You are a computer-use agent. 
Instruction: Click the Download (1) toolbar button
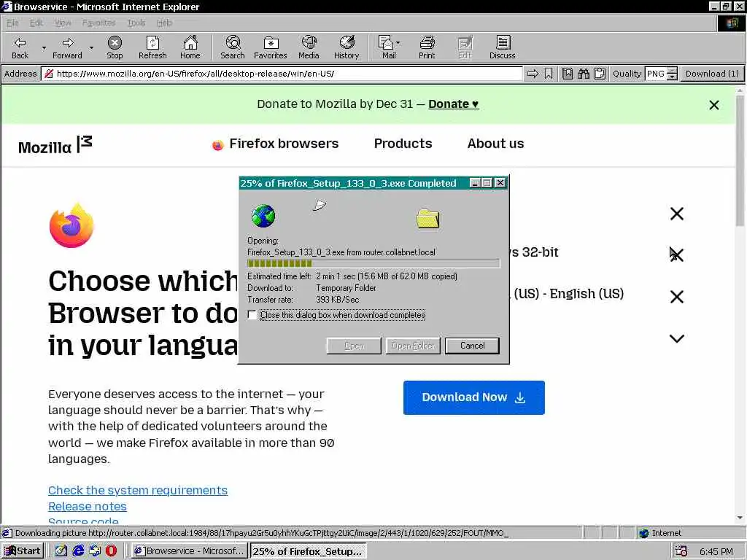(712, 74)
